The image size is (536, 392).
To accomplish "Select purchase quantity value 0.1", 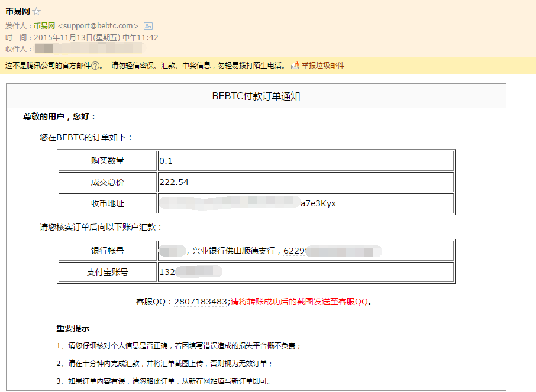I will (166, 161).
